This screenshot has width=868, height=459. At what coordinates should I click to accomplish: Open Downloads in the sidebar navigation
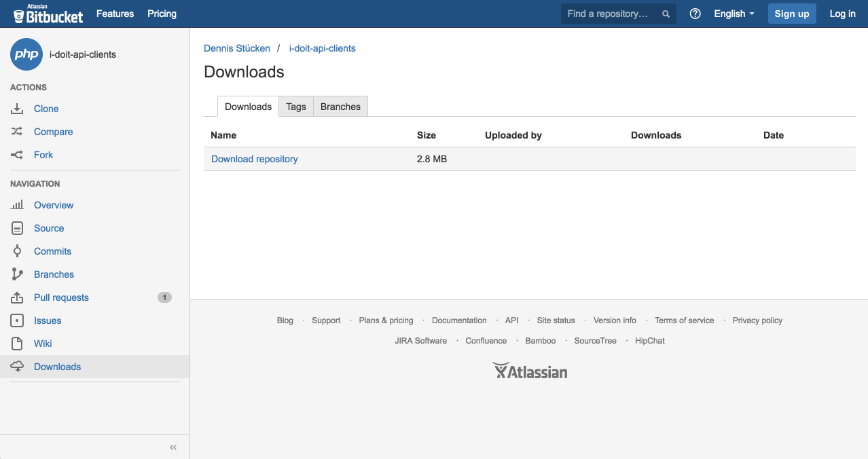click(x=57, y=367)
